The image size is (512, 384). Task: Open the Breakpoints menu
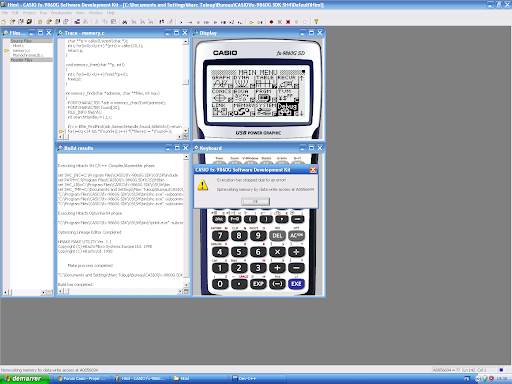pyautogui.click(x=61, y=13)
